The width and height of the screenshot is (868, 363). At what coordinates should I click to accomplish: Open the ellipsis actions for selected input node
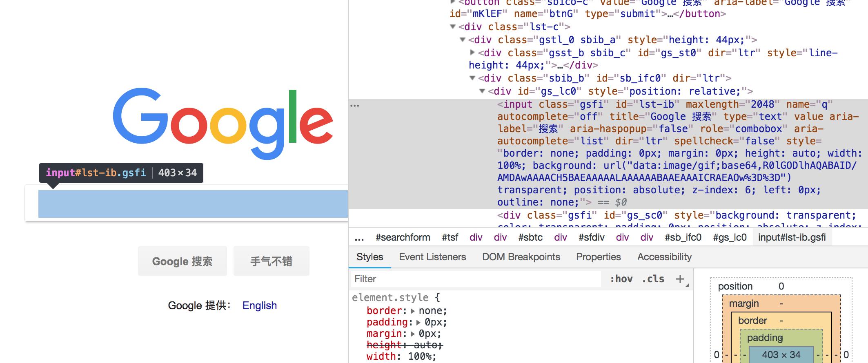pyautogui.click(x=355, y=106)
